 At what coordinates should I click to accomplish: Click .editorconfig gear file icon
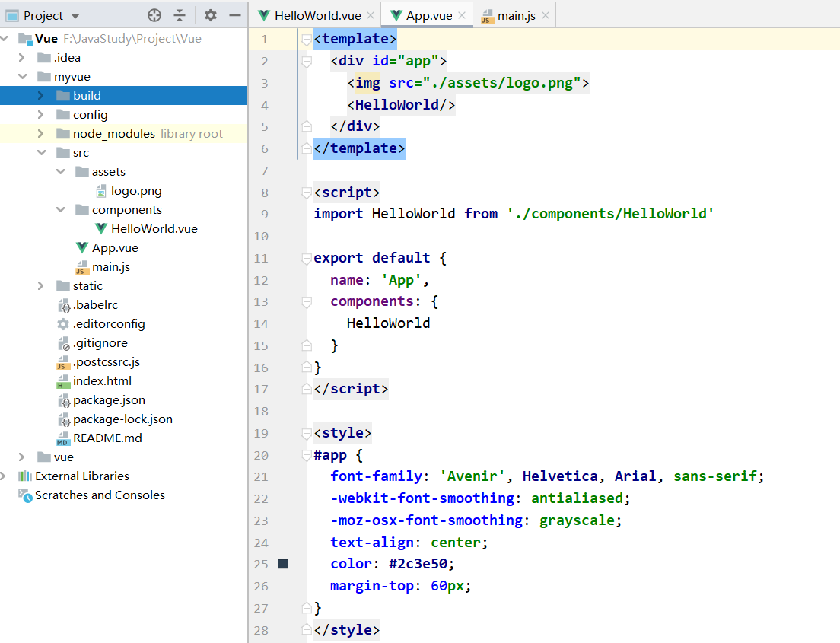[x=63, y=324]
